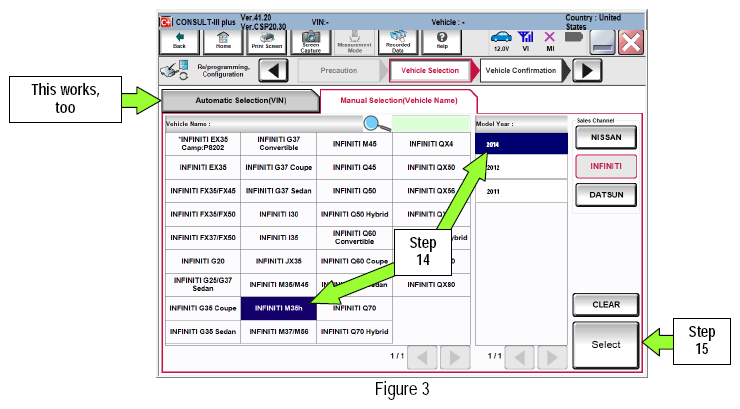The height and width of the screenshot is (409, 740).
Task: Go to previous step with left arrow
Action: click(273, 71)
